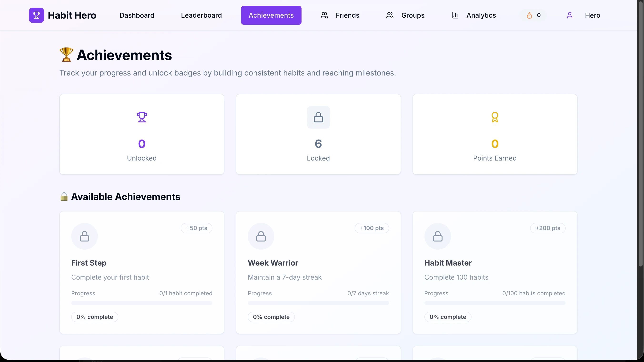The width and height of the screenshot is (644, 362).
Task: Click the Analytics bar chart icon
Action: tap(455, 15)
